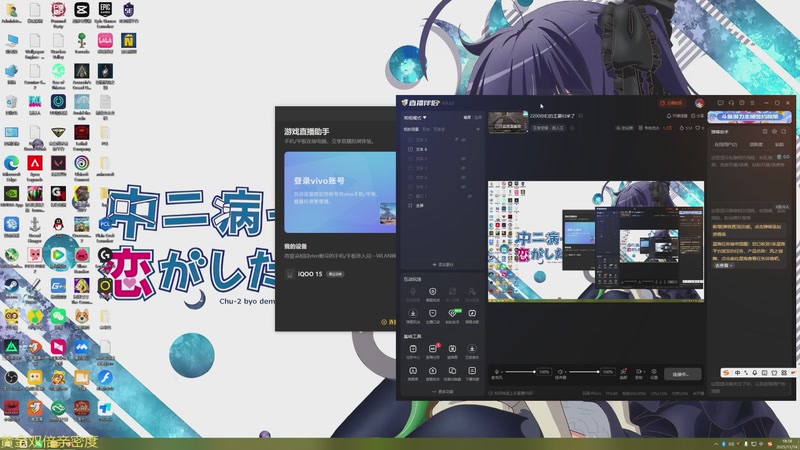
Task: Click the 开播提醒 bell link
Action: [678, 116]
